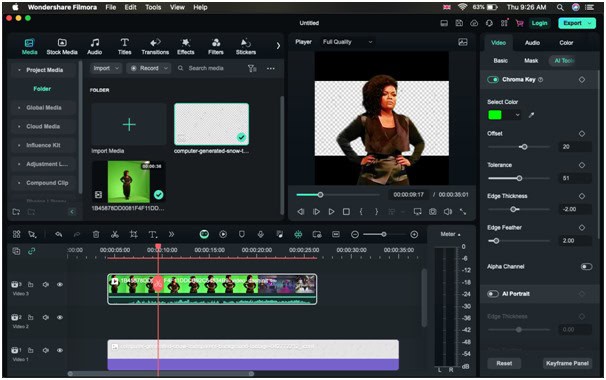Add text with the T tool
This screenshot has width=606, height=380.
point(153,234)
